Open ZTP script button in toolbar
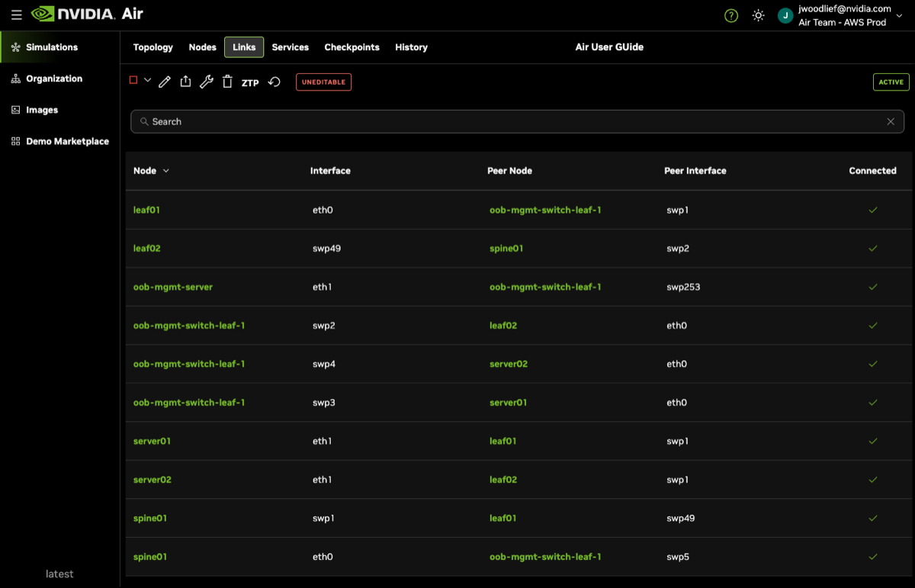The image size is (915, 588). tap(250, 82)
